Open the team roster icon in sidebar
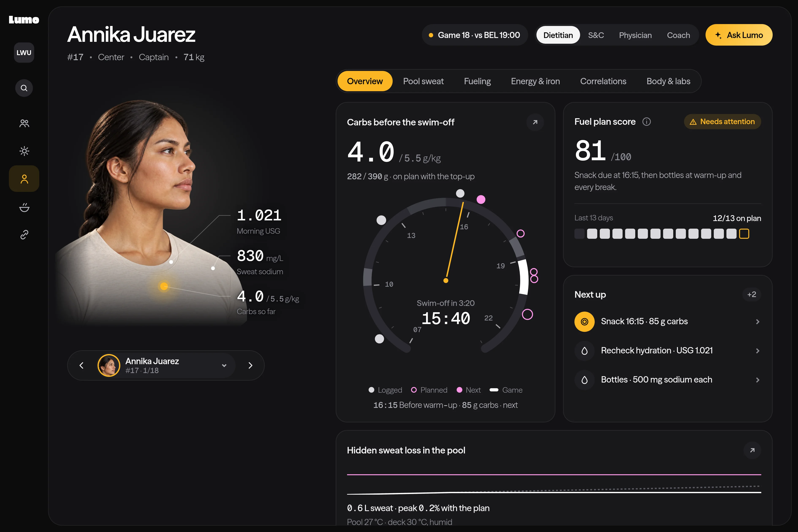The height and width of the screenshot is (532, 798). click(x=24, y=123)
